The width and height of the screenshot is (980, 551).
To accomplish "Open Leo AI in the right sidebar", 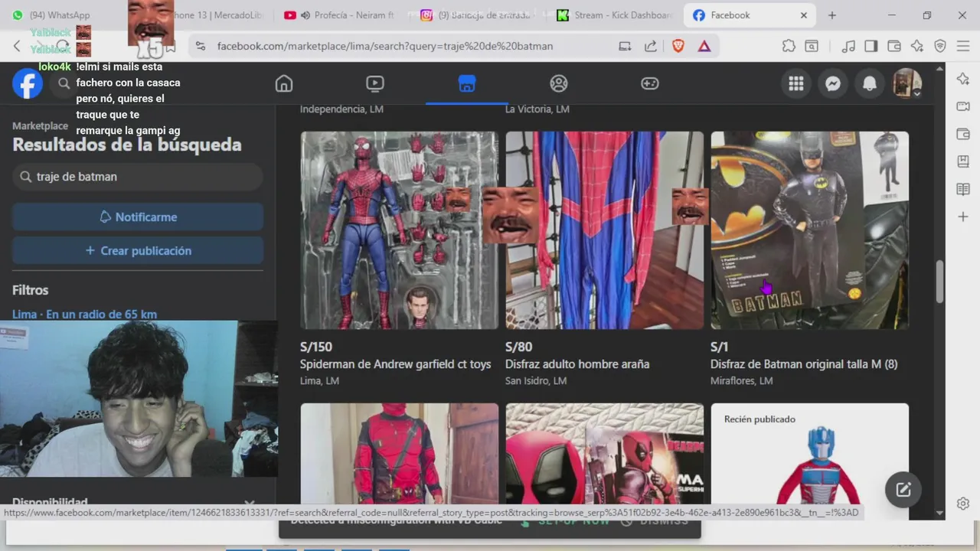I will coord(963,79).
